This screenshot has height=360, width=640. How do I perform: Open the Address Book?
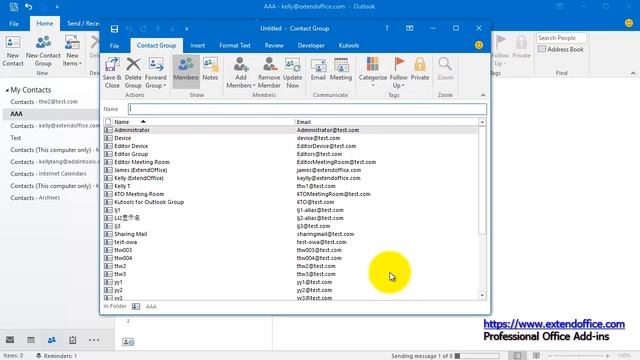[560, 49]
